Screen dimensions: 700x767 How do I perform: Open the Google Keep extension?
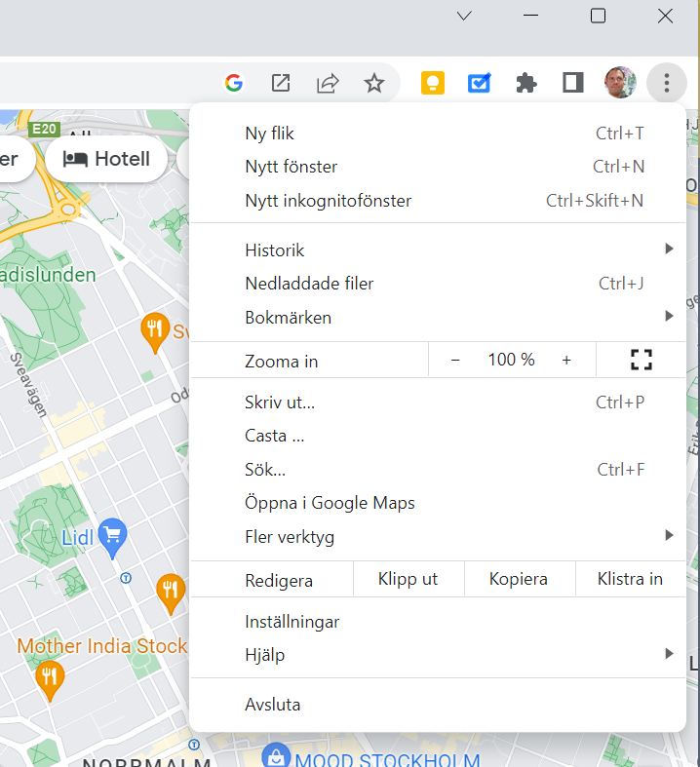(x=432, y=84)
